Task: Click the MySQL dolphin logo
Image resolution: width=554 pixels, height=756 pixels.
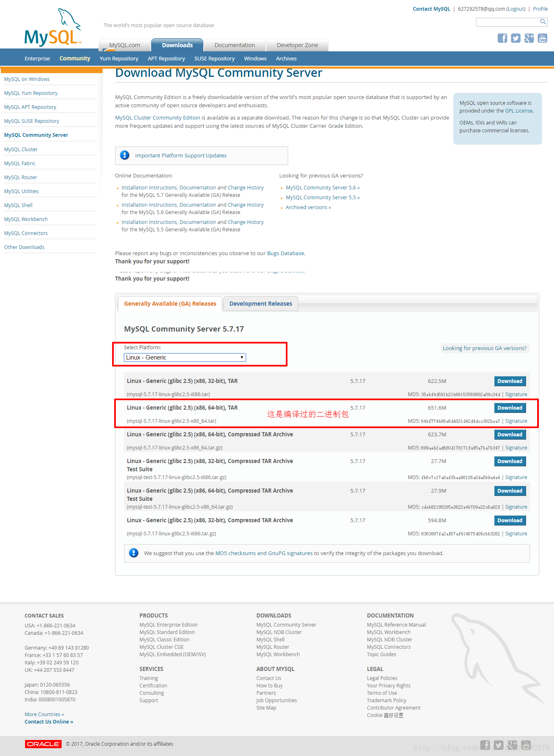Action: coord(53,27)
